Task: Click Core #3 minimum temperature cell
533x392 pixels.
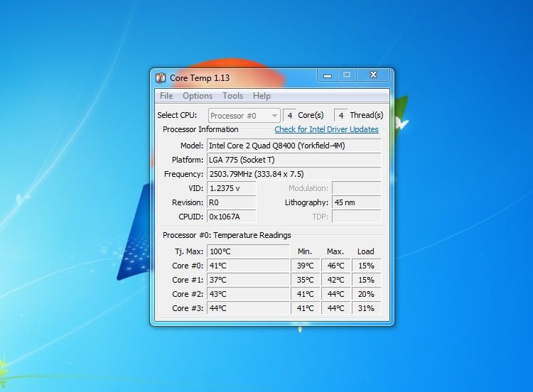Action: point(306,308)
